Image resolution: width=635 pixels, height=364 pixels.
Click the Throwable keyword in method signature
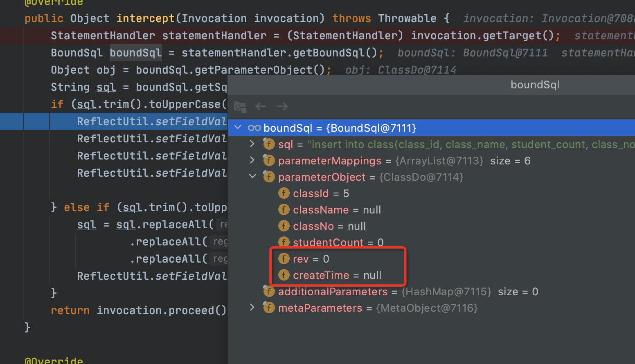(407, 18)
